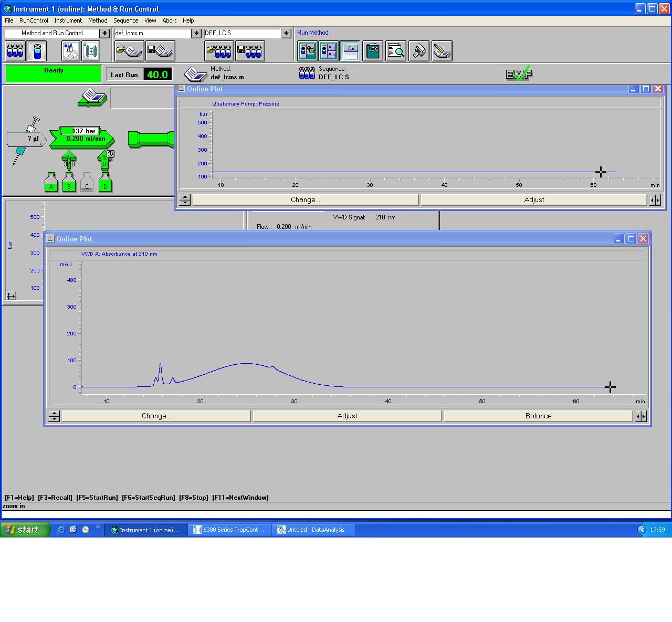Click Adjust button in pressure plot
Image resolution: width=672 pixels, height=622 pixels.
534,199
